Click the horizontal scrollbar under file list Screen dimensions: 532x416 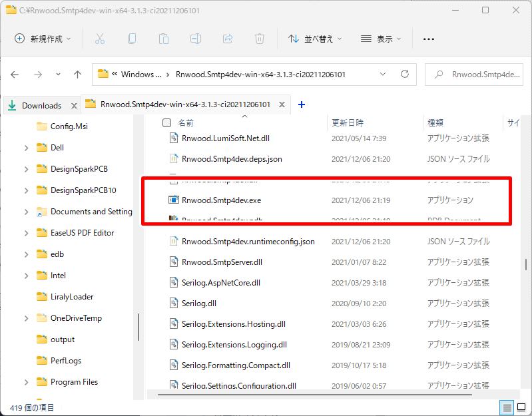pos(315,395)
